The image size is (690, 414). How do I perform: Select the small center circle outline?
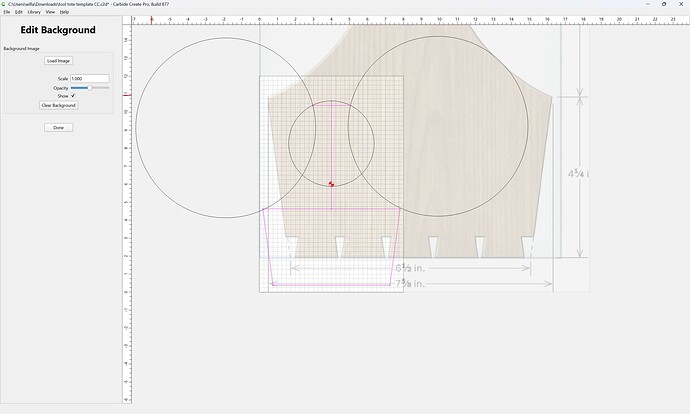click(x=289, y=143)
